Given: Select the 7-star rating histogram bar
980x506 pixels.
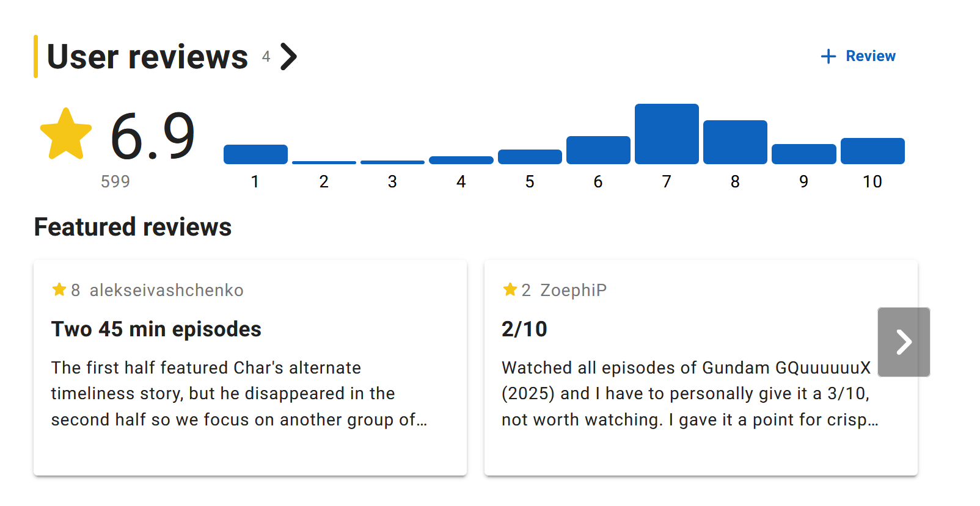Looking at the screenshot, I should (666, 134).
